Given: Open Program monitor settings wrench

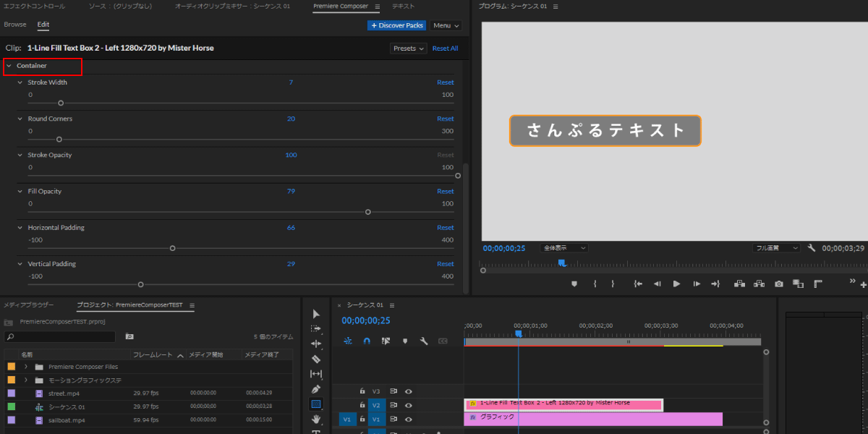Looking at the screenshot, I should click(x=812, y=248).
